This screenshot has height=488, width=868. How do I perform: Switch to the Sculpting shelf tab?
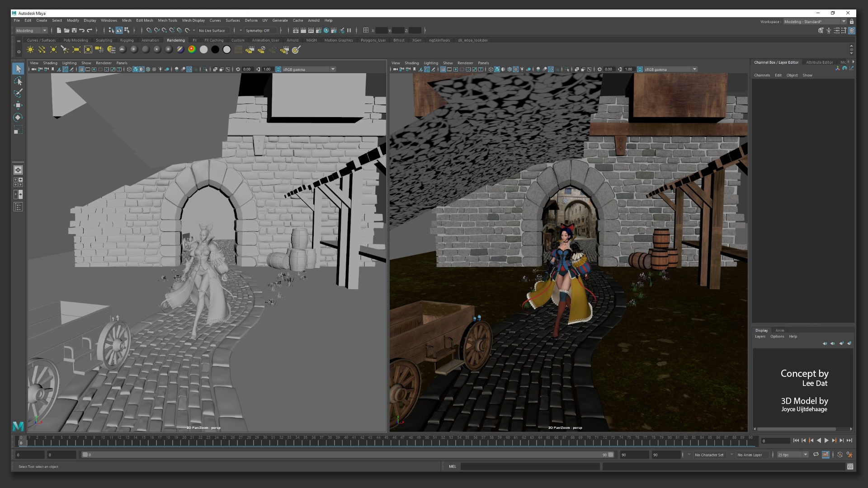(104, 40)
